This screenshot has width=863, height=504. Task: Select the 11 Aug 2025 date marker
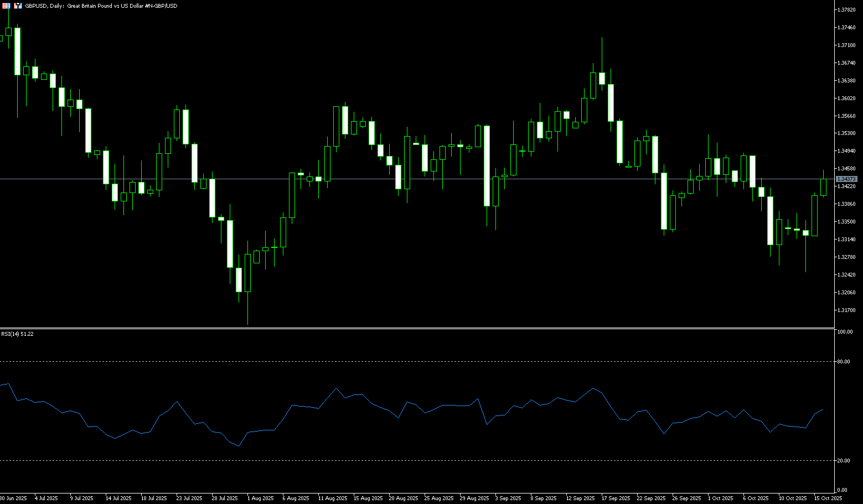point(332,498)
